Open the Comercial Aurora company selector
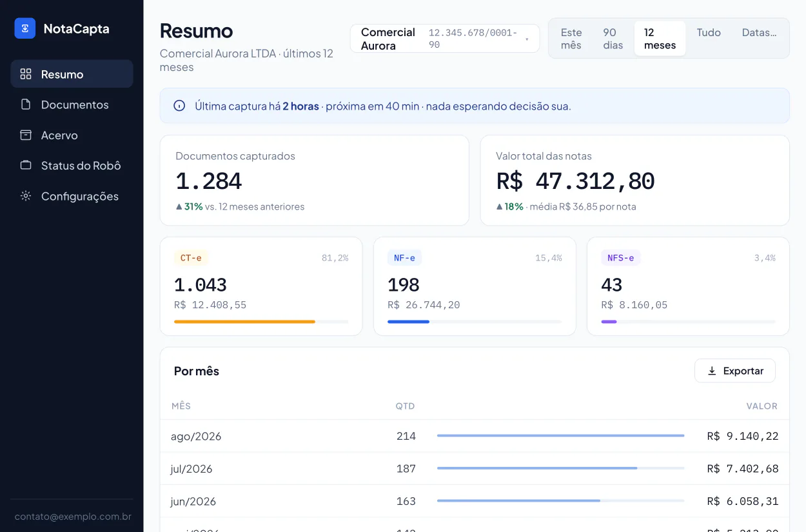 click(x=445, y=39)
